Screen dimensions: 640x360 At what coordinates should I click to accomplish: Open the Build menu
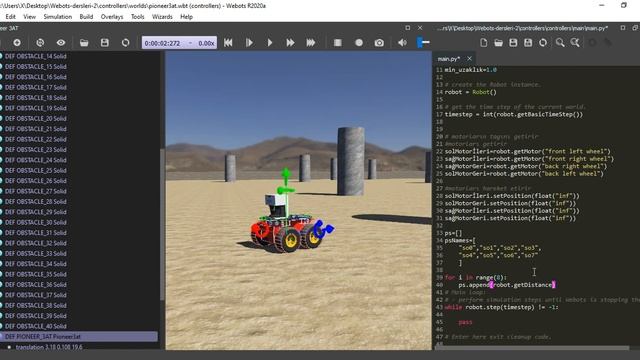click(x=86, y=17)
